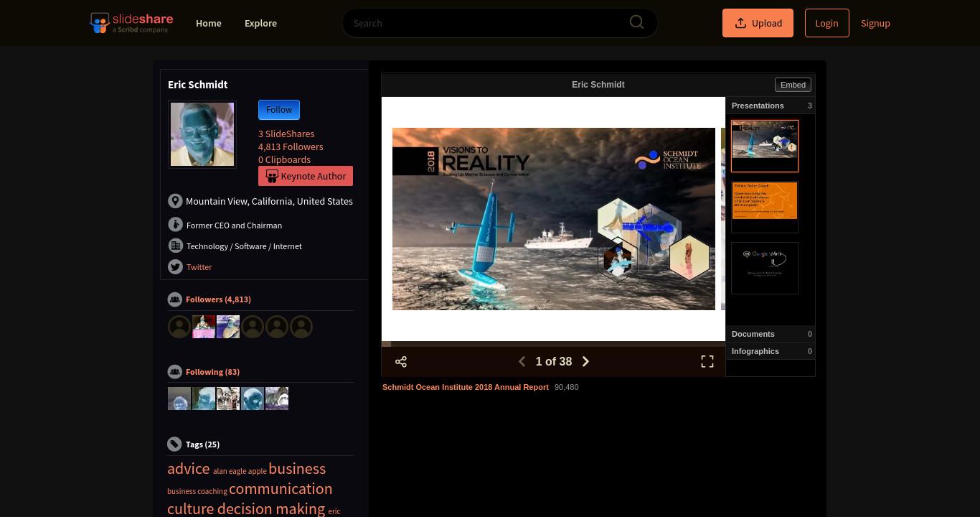Viewport: 980px width, 517px height.
Task: Open the 3 SlideShares link
Action: click(x=286, y=134)
